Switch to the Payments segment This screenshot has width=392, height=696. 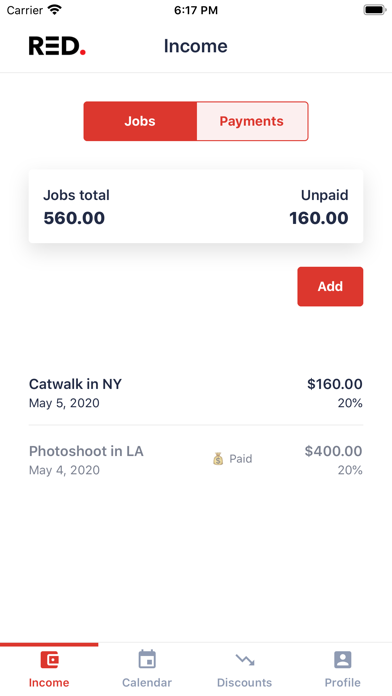point(252,121)
